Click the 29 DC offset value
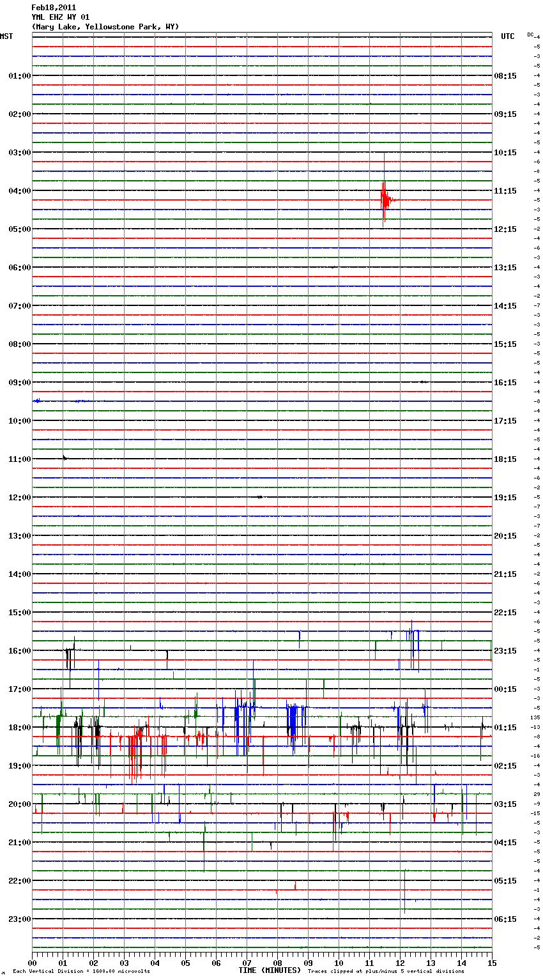 [537, 794]
